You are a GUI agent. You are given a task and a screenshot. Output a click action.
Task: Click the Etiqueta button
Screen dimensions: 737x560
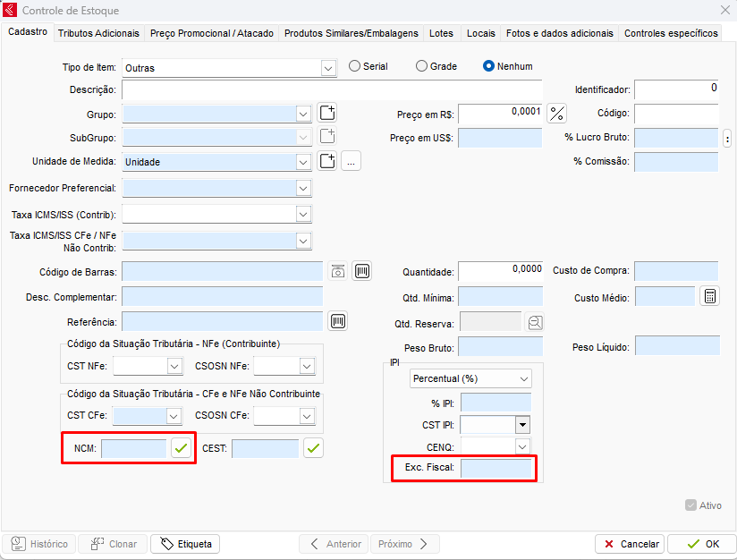185,544
